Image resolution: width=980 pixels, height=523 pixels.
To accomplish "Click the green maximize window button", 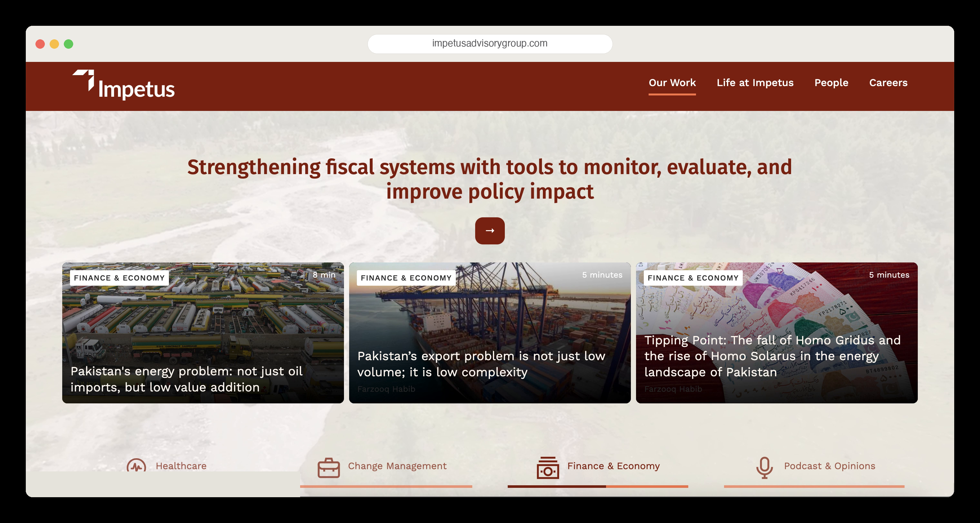I will point(68,44).
